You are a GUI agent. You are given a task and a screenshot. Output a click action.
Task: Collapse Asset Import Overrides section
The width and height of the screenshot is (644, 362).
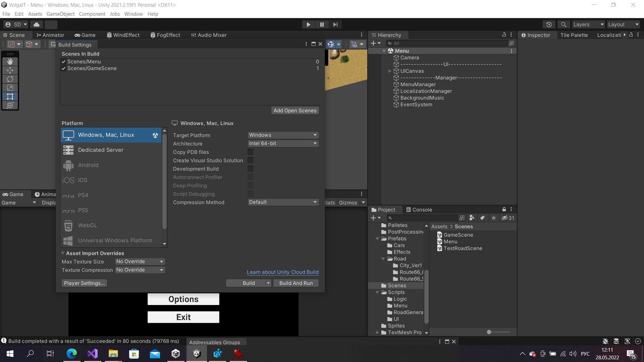(63, 253)
